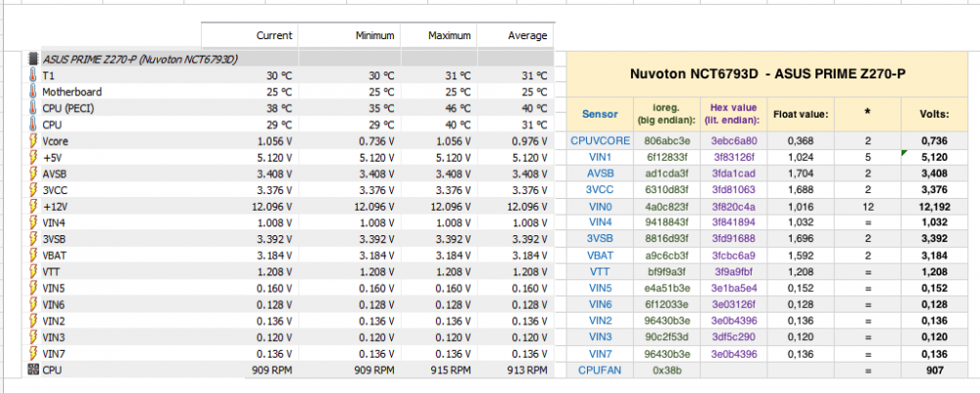Click the lightning icon beside 3VCC
Viewport: 980px width, 393px height.
[33, 189]
